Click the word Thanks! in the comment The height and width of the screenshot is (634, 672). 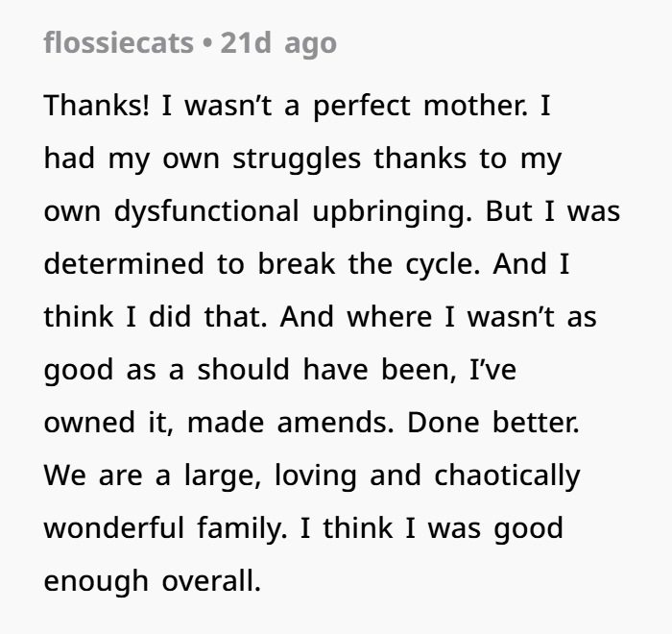click(96, 106)
